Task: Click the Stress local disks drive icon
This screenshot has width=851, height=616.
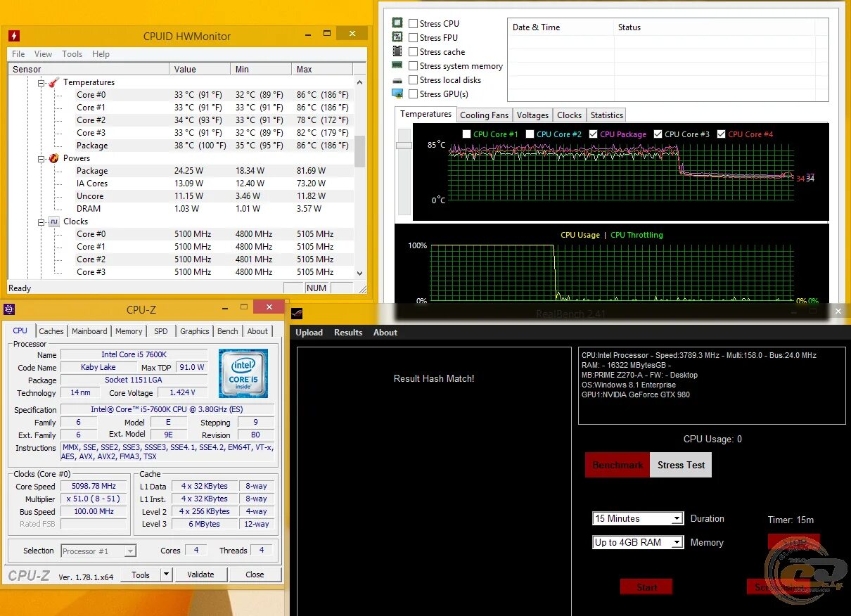Action: click(397, 80)
